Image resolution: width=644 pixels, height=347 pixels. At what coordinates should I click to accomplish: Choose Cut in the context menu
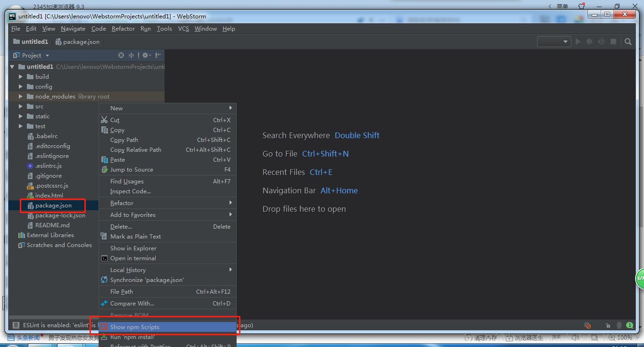[167, 120]
